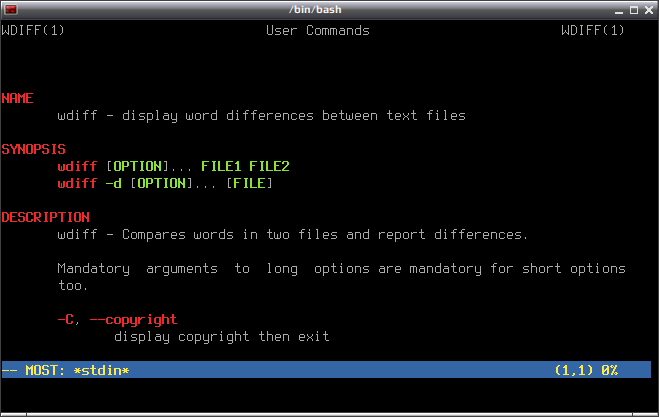The image size is (659, 417).
Task: Click 'display copyright then exit' description
Action: pos(221,337)
